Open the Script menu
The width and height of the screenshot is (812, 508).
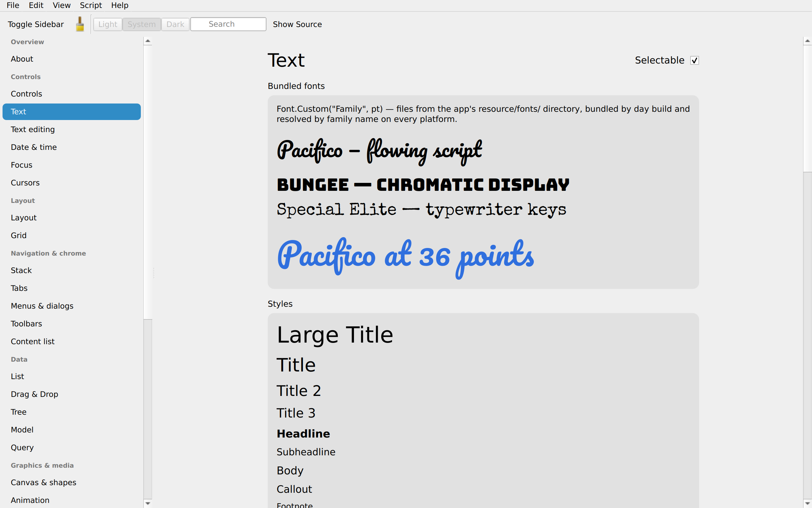91,5
